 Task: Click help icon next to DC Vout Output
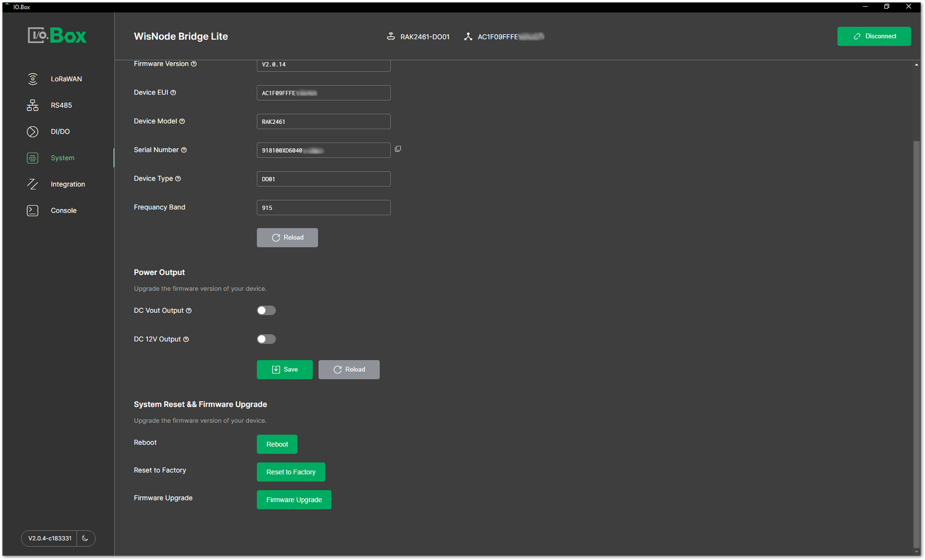(189, 311)
